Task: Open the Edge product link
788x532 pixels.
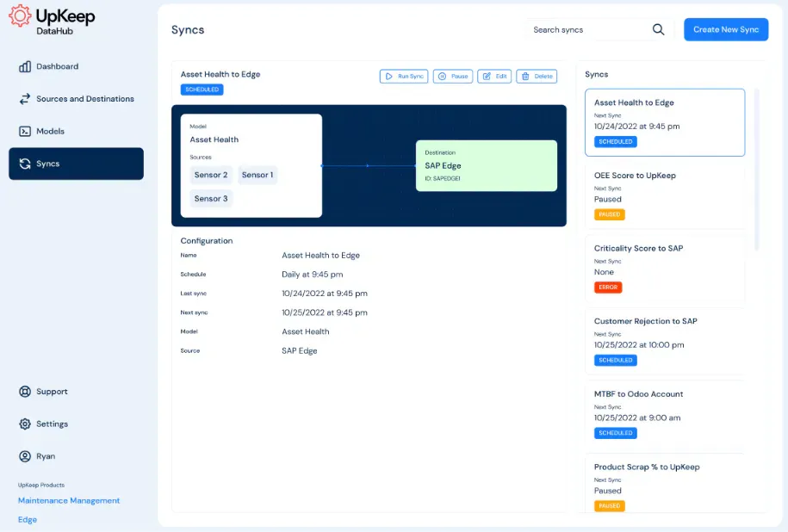Action: click(x=28, y=519)
